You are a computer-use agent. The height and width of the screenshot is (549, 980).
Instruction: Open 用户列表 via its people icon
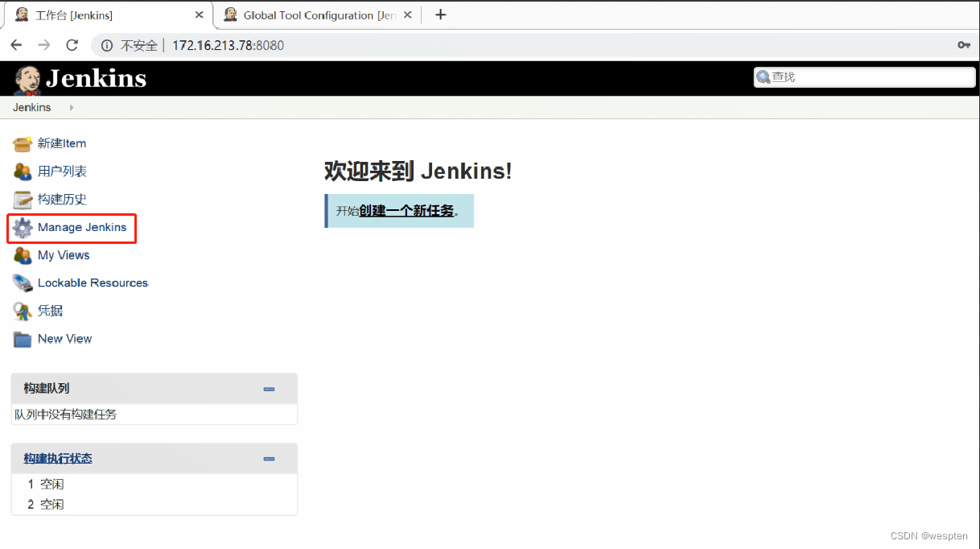(23, 171)
